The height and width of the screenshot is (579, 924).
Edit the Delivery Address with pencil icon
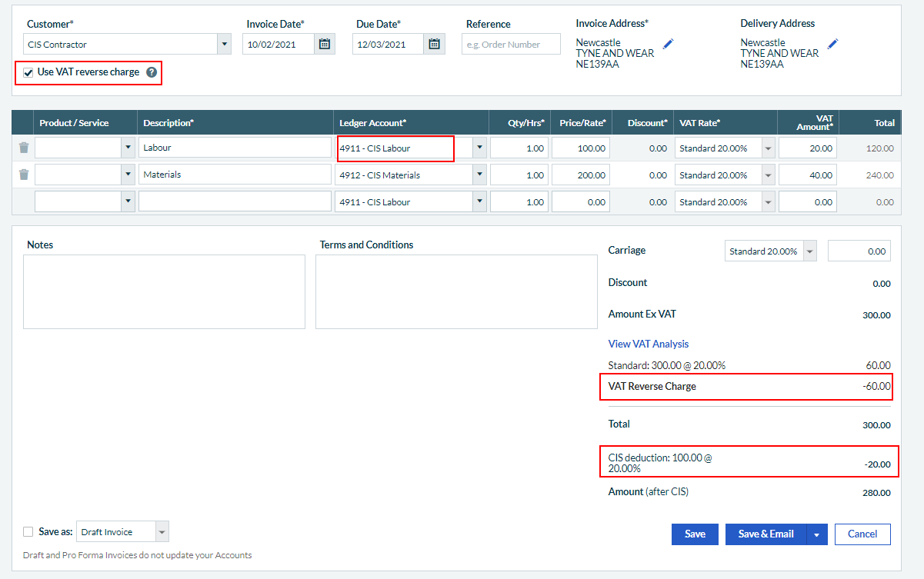[x=832, y=44]
